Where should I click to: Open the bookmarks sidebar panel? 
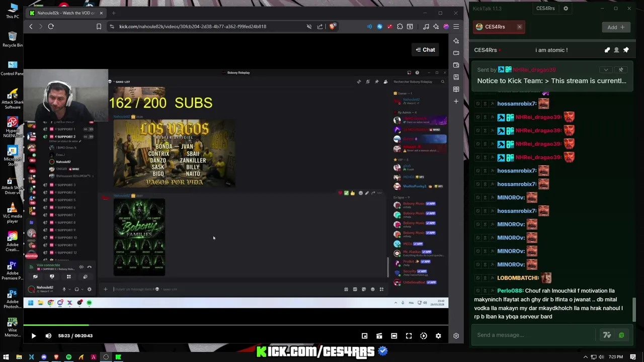coord(456,77)
